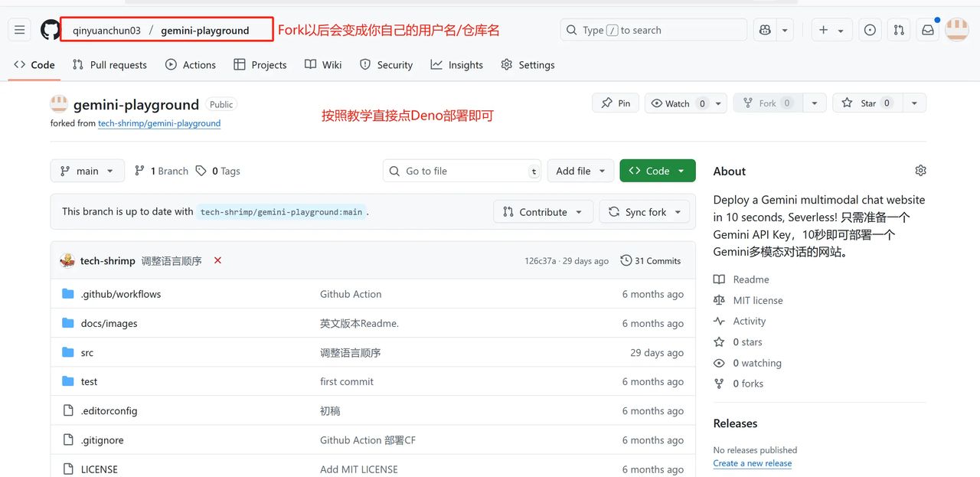Open your issues via the clock icon
The image size is (980, 477).
click(x=870, y=29)
